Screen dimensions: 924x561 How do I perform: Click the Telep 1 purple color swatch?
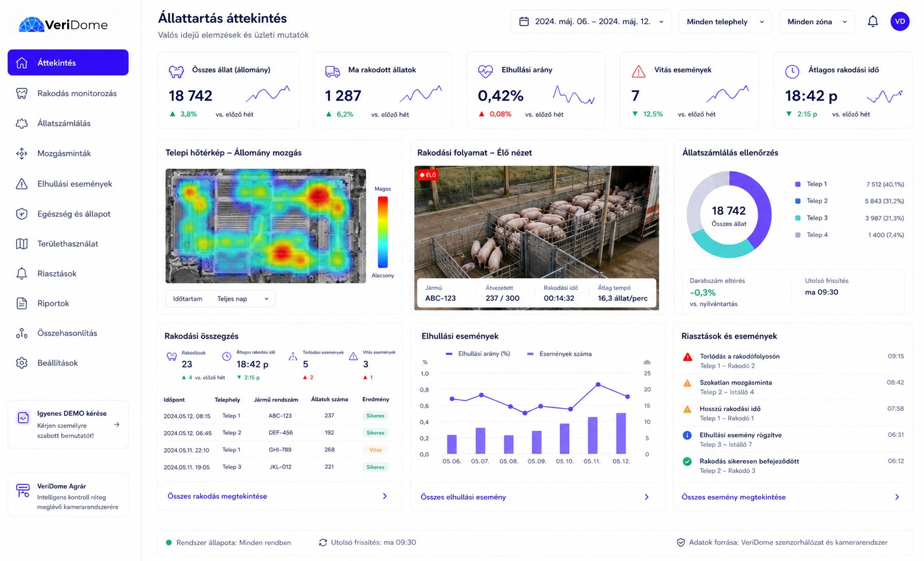pyautogui.click(x=798, y=184)
